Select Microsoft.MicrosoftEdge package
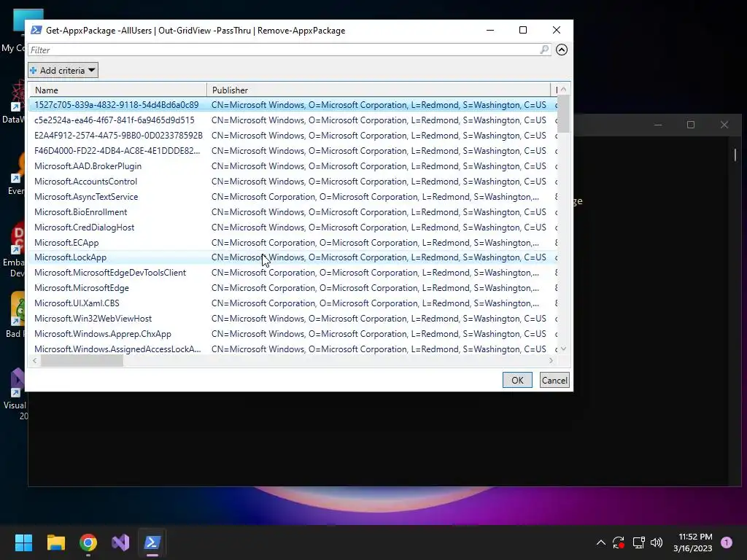This screenshot has width=747, height=560. pos(293,287)
